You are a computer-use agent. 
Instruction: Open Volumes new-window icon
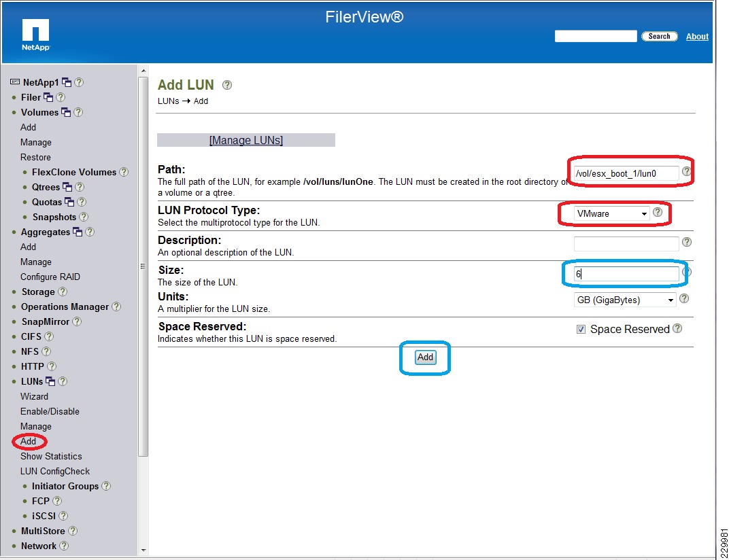pyautogui.click(x=66, y=112)
